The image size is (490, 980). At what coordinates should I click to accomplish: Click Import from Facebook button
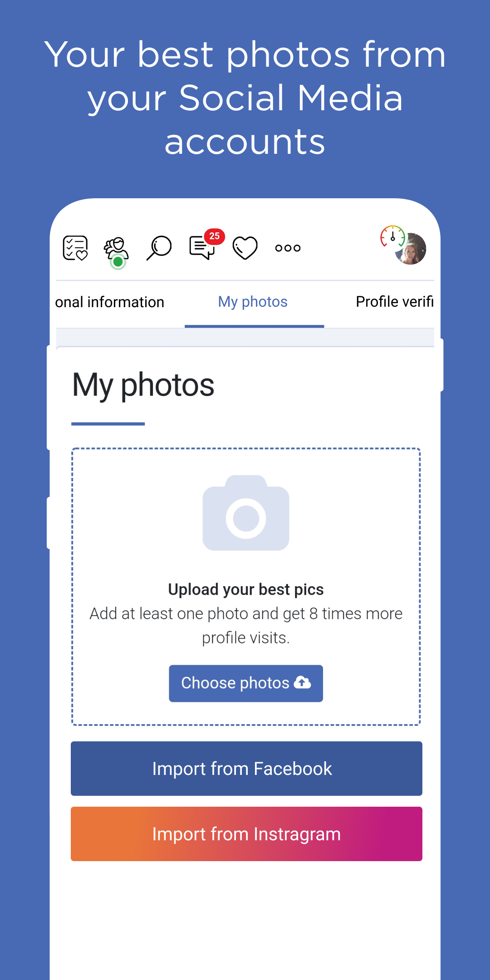[246, 769]
